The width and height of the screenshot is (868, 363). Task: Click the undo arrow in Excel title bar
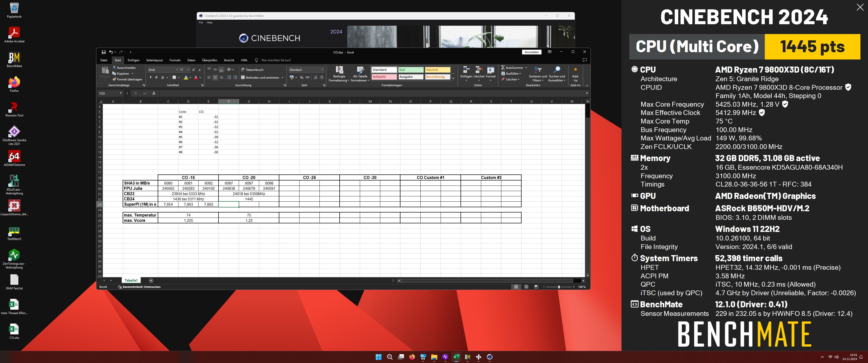pyautogui.click(x=111, y=52)
